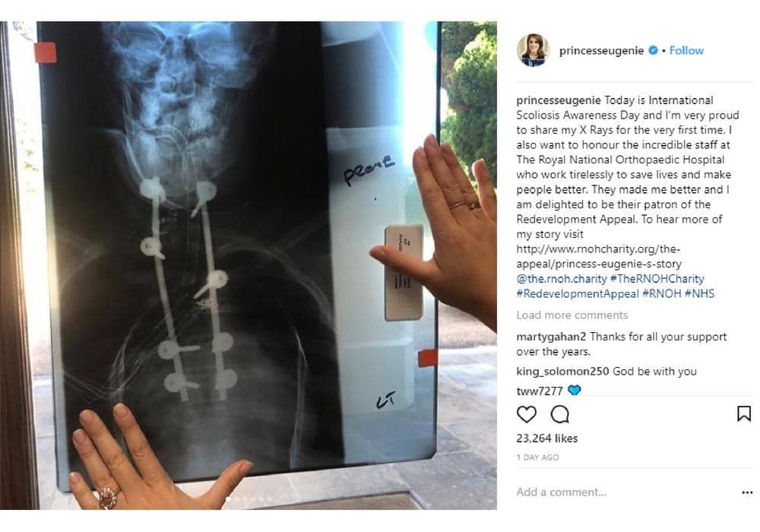Follow princesseugenie account
This screenshot has height=532, width=760.
pyautogui.click(x=686, y=50)
